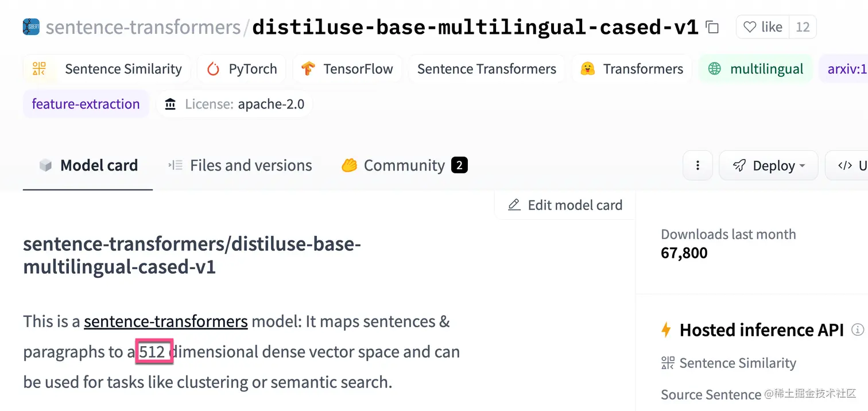Open sentence-transformers organization link in header
The height and width of the screenshot is (411, 868).
[x=143, y=27]
